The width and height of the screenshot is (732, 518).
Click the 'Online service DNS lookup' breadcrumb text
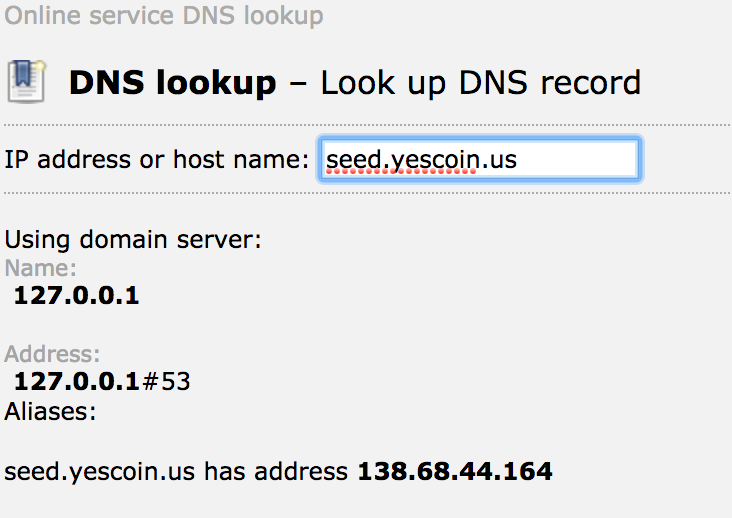pyautogui.click(x=164, y=16)
